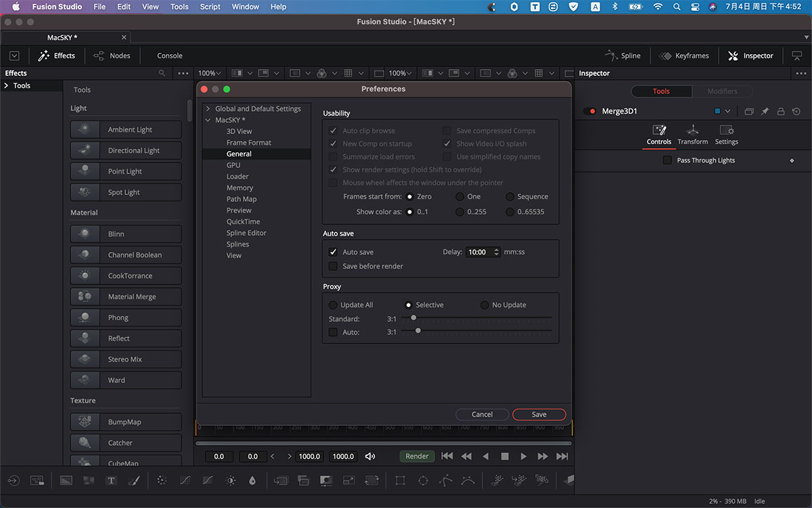Click the Auto save delay stepper

pos(497,252)
